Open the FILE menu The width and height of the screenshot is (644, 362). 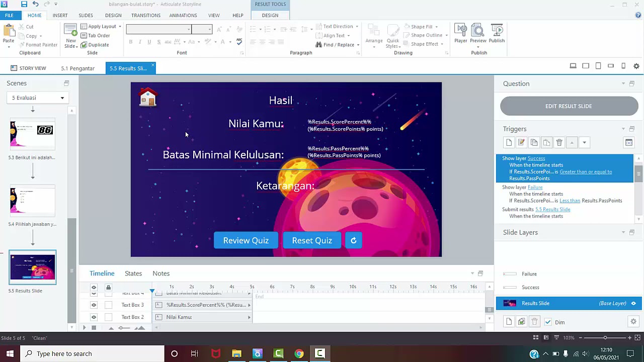[x=9, y=15]
